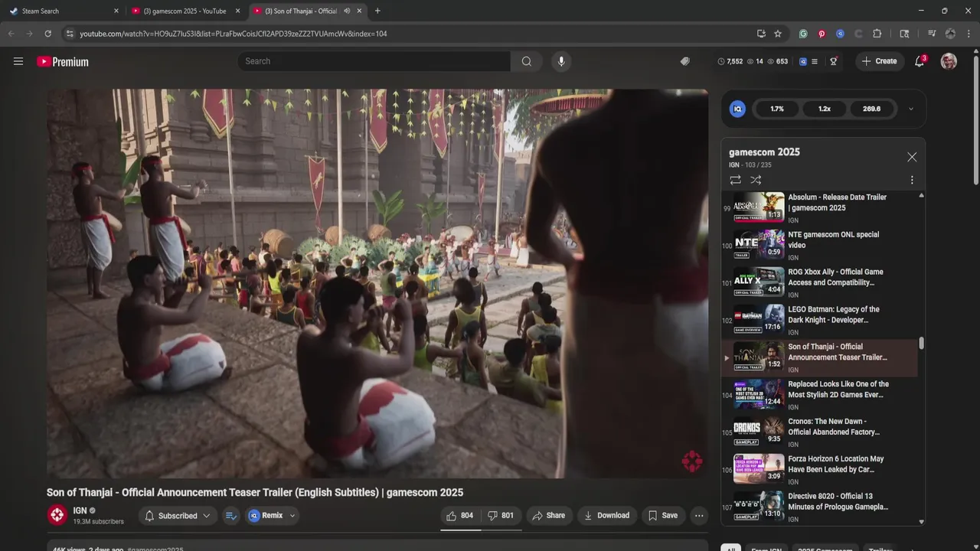Click the Share button
The height and width of the screenshot is (551, 980).
pyautogui.click(x=548, y=516)
